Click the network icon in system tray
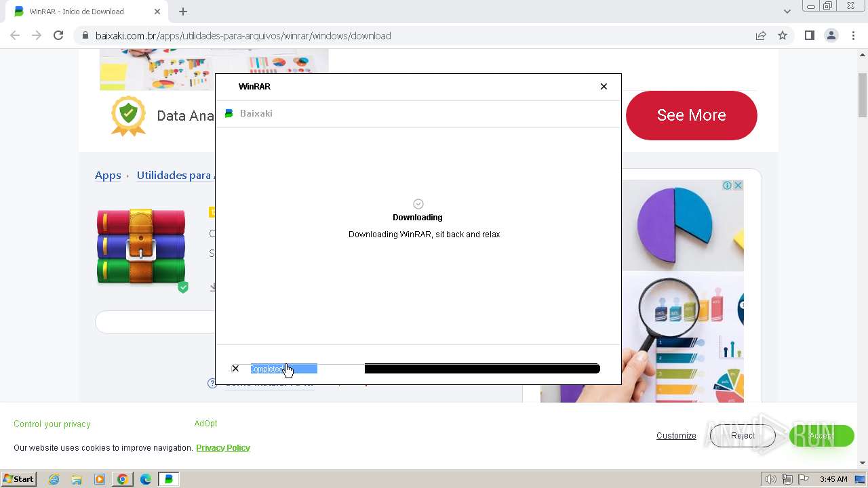The height and width of the screenshot is (488, 868). point(787,479)
